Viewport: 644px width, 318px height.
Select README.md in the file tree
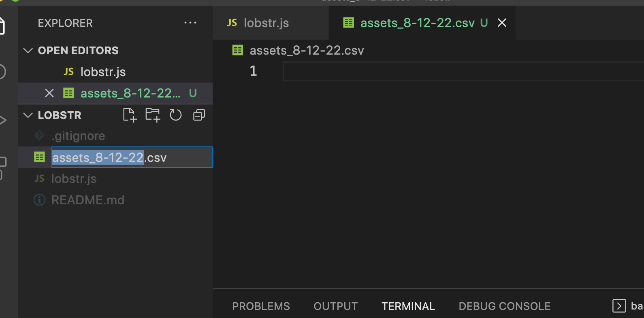click(88, 199)
